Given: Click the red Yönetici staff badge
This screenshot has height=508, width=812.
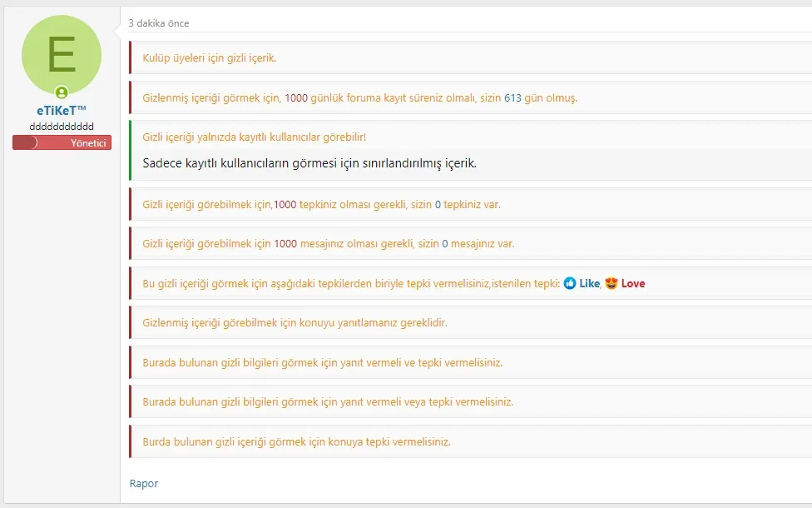Looking at the screenshot, I should pyautogui.click(x=62, y=142).
